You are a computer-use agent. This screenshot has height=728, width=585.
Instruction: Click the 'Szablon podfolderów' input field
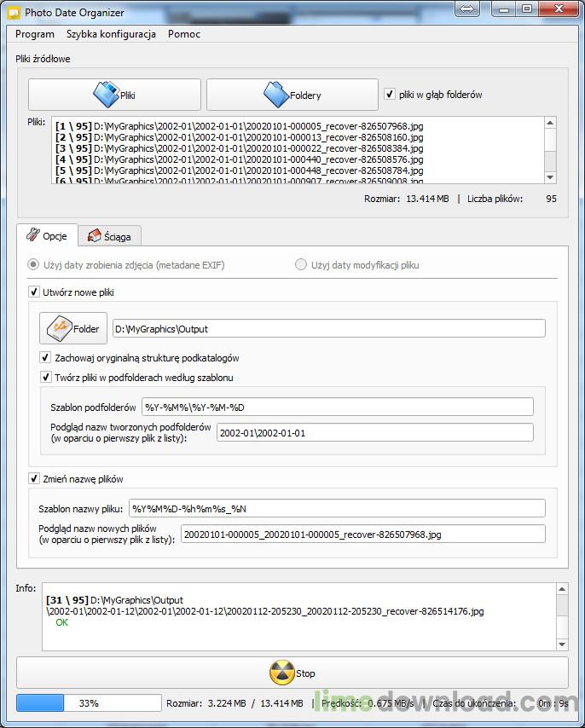click(337, 407)
